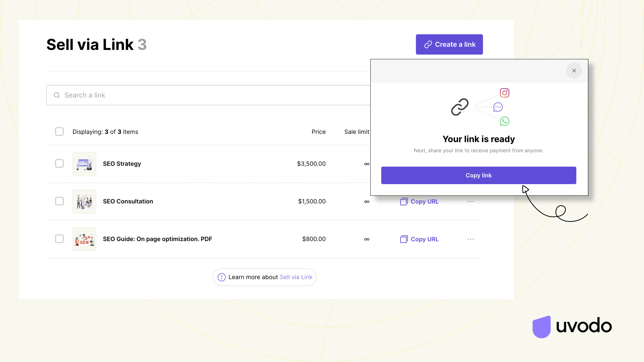
Task: Click copy icon in SEO Guide row
Action: 404,239
